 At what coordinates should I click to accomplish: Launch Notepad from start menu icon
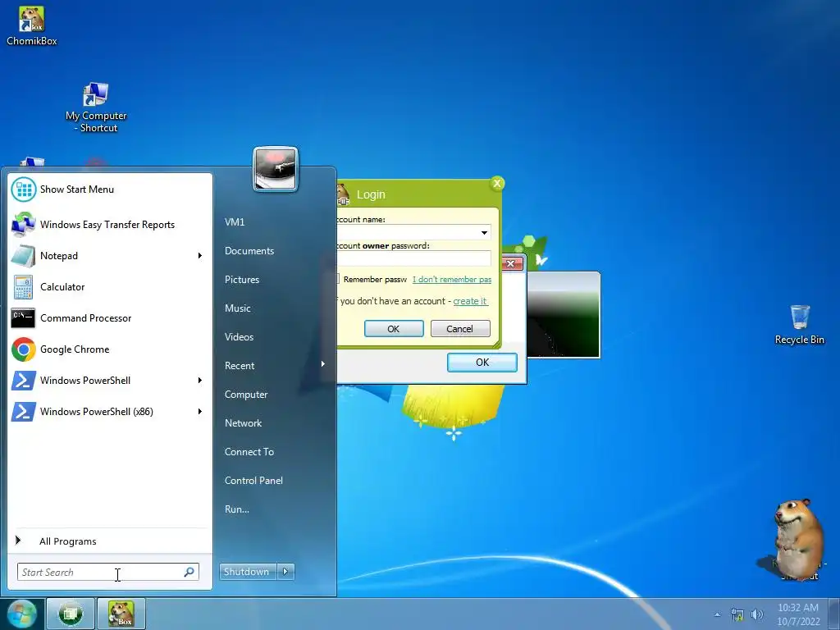coord(24,256)
